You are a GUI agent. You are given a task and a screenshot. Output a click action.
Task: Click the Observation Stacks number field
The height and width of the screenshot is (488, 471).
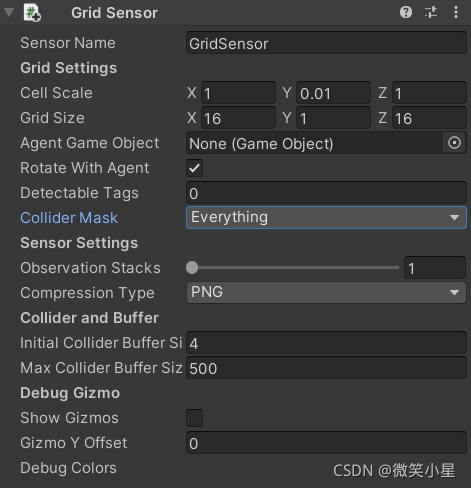435,268
